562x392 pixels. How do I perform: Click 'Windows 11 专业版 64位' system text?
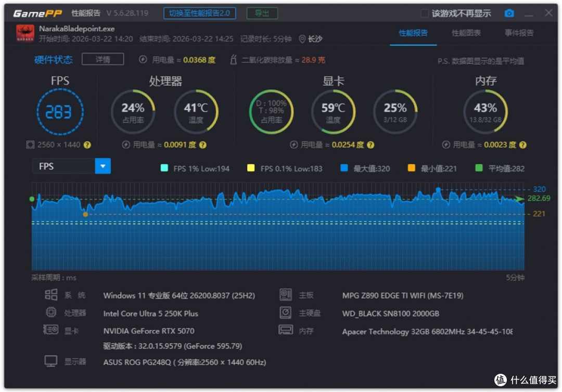[x=146, y=296]
